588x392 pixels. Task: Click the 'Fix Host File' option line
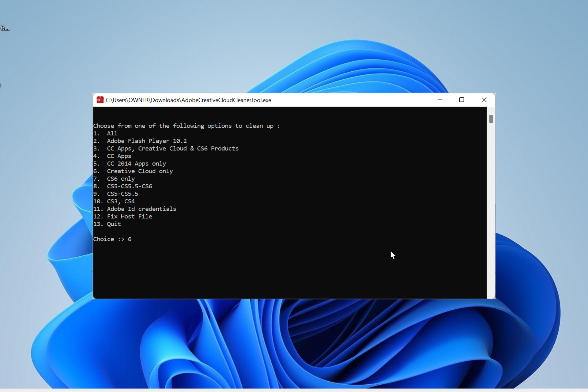coord(129,217)
